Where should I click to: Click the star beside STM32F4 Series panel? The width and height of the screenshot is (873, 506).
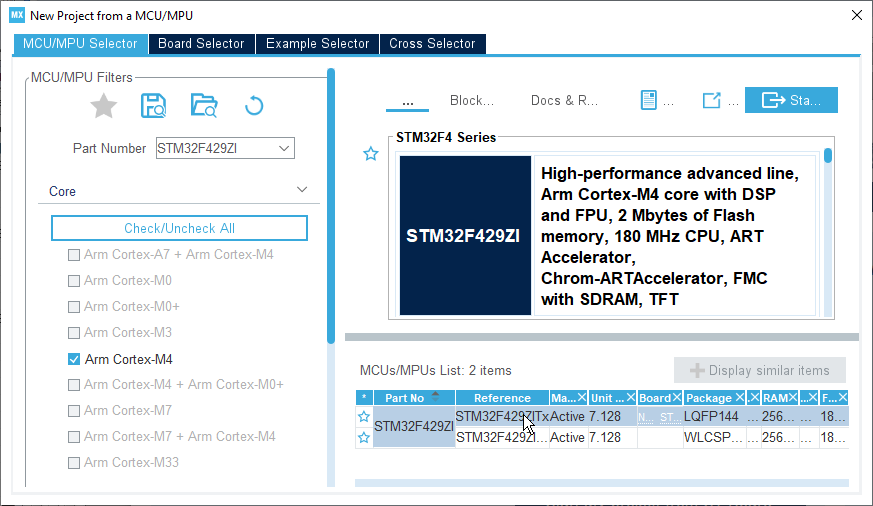(371, 154)
